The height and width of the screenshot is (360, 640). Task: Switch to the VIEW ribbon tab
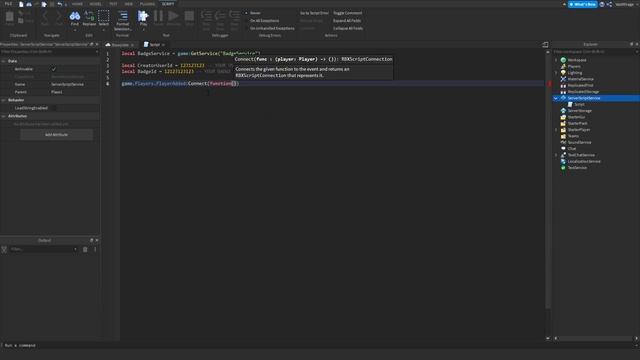point(129,4)
